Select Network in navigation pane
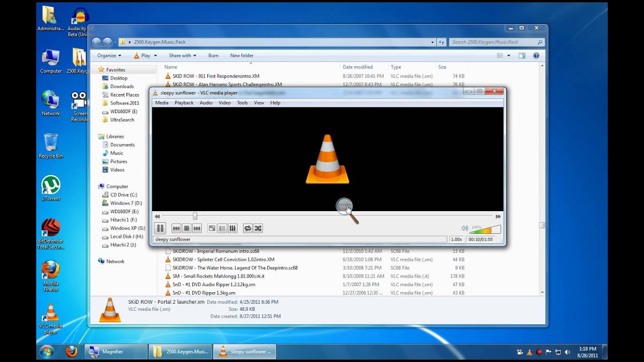Viewport: 644px width, 362px height. [115, 261]
